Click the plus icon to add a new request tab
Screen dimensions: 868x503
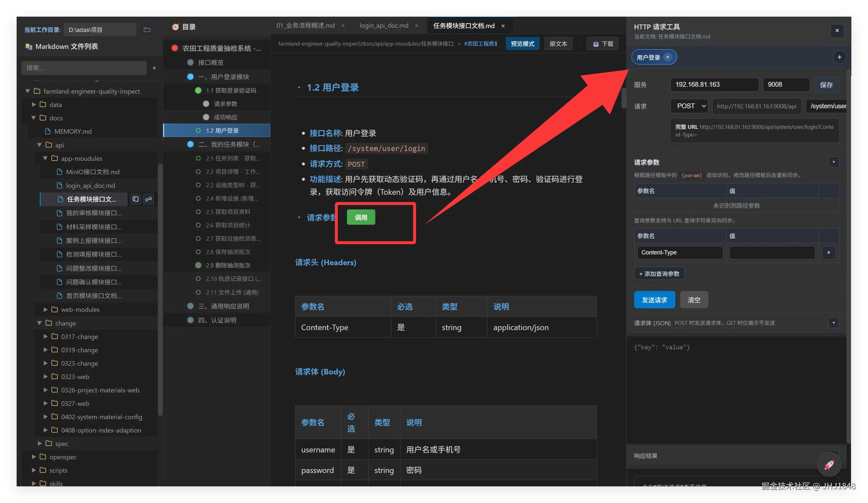839,57
